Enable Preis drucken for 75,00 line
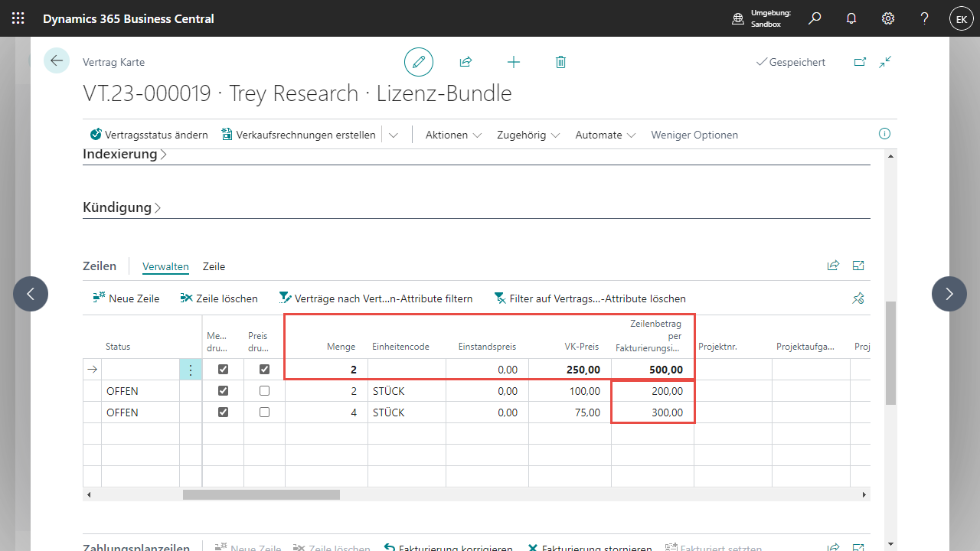The height and width of the screenshot is (551, 980). [264, 412]
